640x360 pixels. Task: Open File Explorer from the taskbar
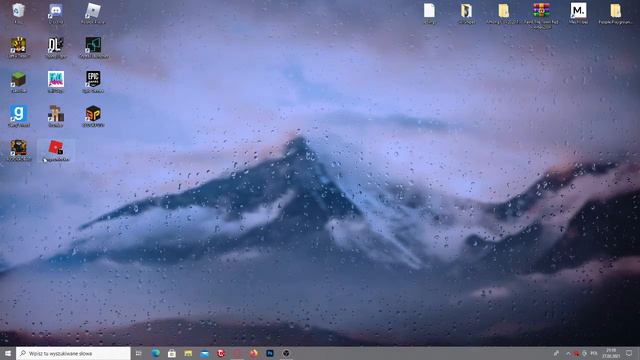188,353
